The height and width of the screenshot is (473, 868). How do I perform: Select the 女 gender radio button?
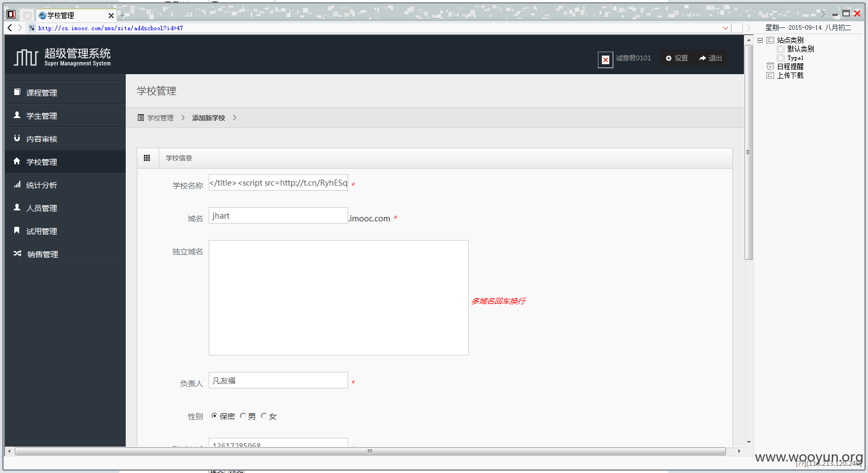click(264, 416)
